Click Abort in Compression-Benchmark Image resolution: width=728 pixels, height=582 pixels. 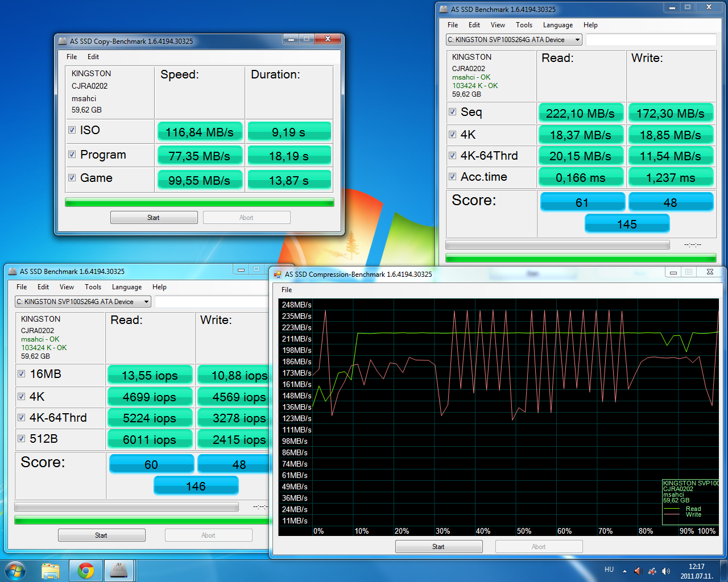(539, 547)
